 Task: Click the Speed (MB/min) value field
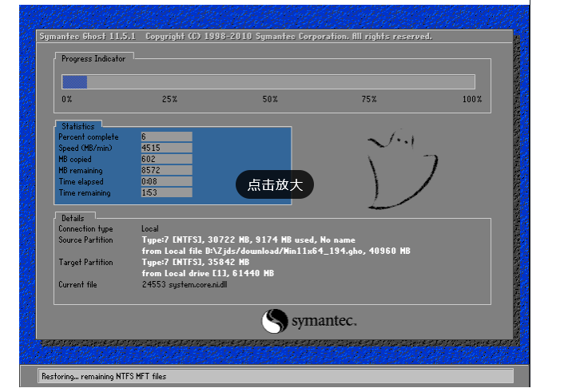pyautogui.click(x=166, y=148)
